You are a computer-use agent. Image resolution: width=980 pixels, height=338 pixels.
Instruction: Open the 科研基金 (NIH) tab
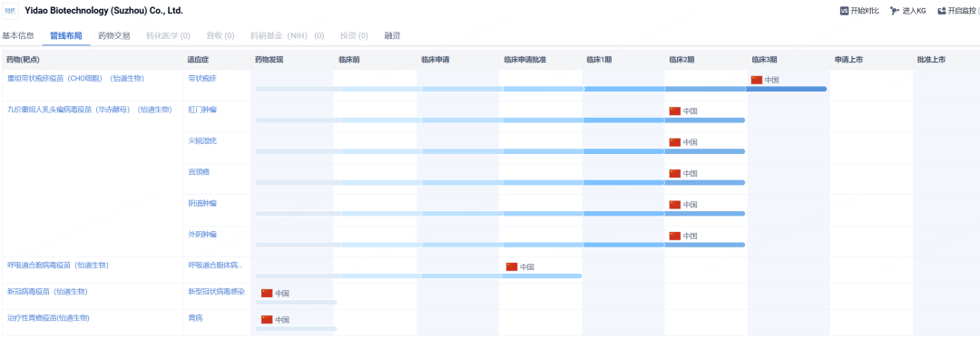287,35
